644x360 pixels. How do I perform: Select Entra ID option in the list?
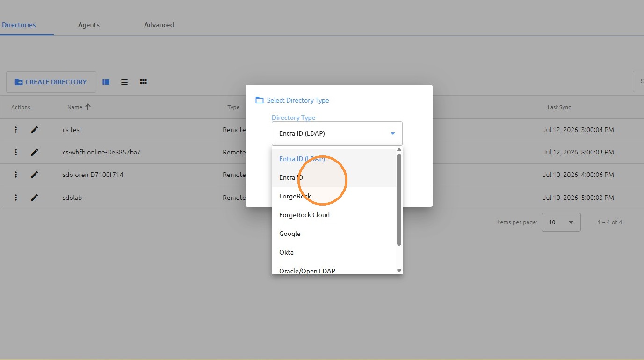click(334, 177)
